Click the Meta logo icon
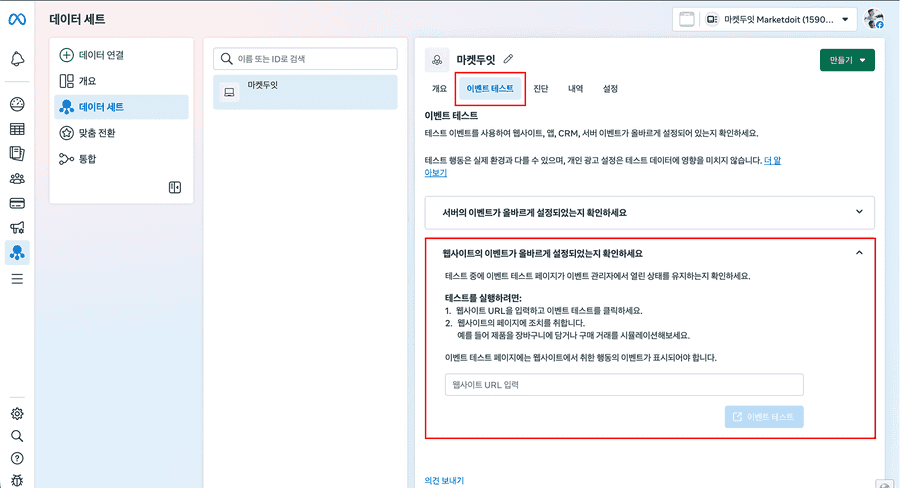 (17, 19)
